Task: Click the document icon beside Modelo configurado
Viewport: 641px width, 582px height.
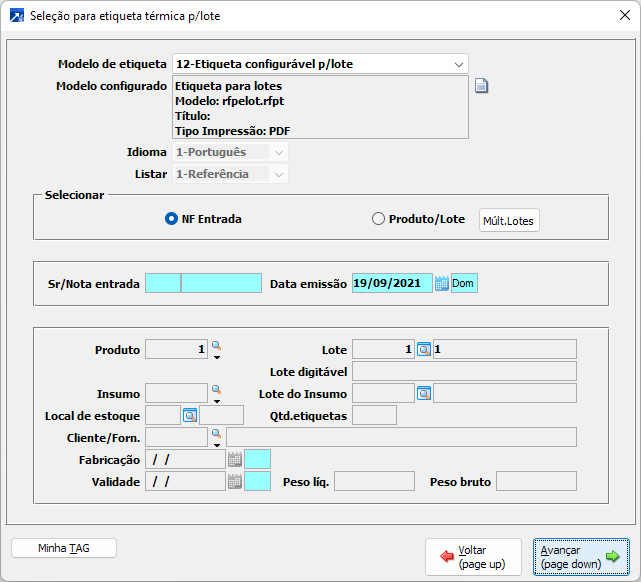Action: coord(481,86)
